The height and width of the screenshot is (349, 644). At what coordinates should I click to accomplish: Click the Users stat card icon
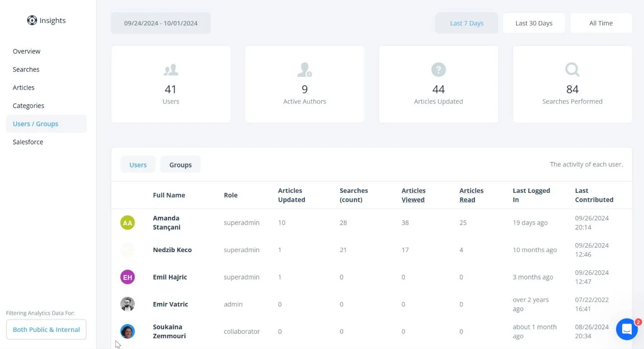[171, 70]
